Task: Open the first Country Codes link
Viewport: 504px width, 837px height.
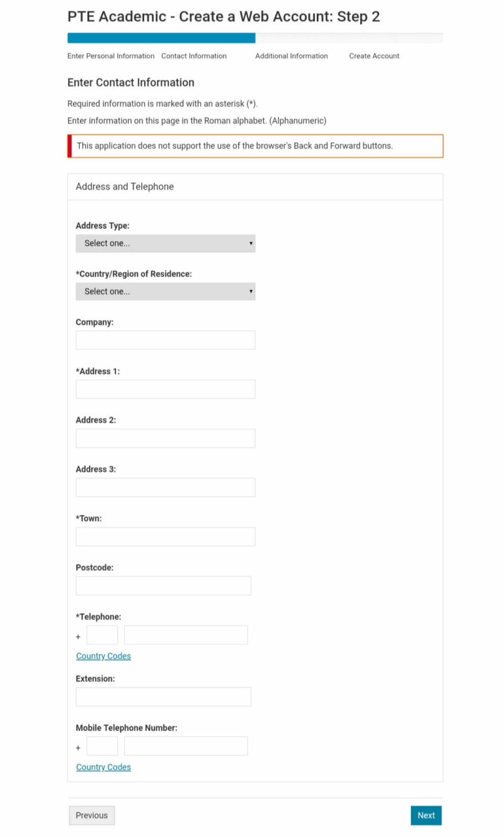Action: point(103,655)
